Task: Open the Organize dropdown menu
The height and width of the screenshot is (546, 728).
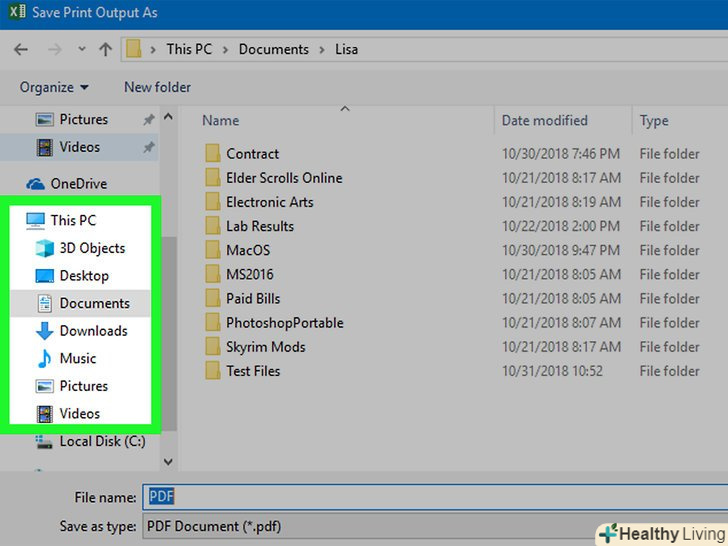Action: (x=54, y=87)
